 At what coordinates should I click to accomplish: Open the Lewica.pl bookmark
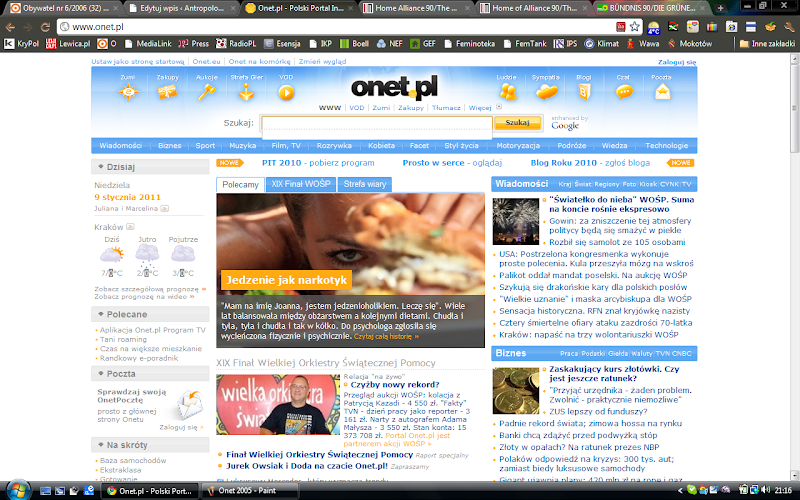[x=68, y=44]
